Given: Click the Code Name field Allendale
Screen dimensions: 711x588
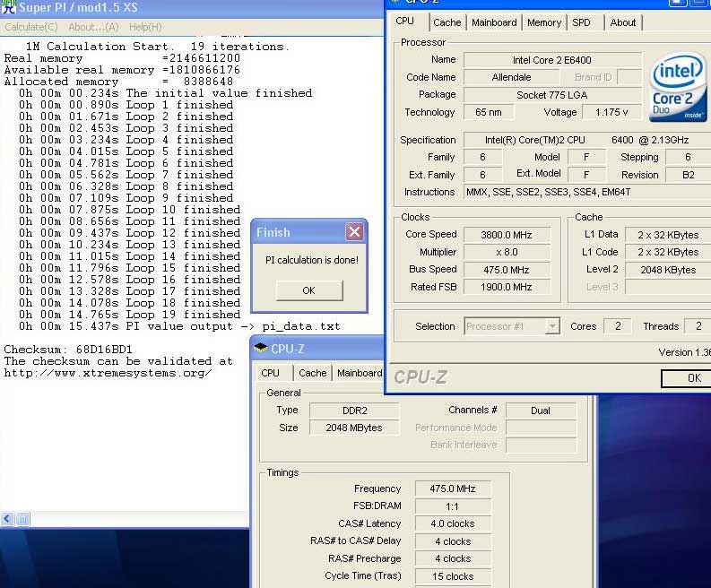Looking at the screenshot, I should [x=511, y=77].
